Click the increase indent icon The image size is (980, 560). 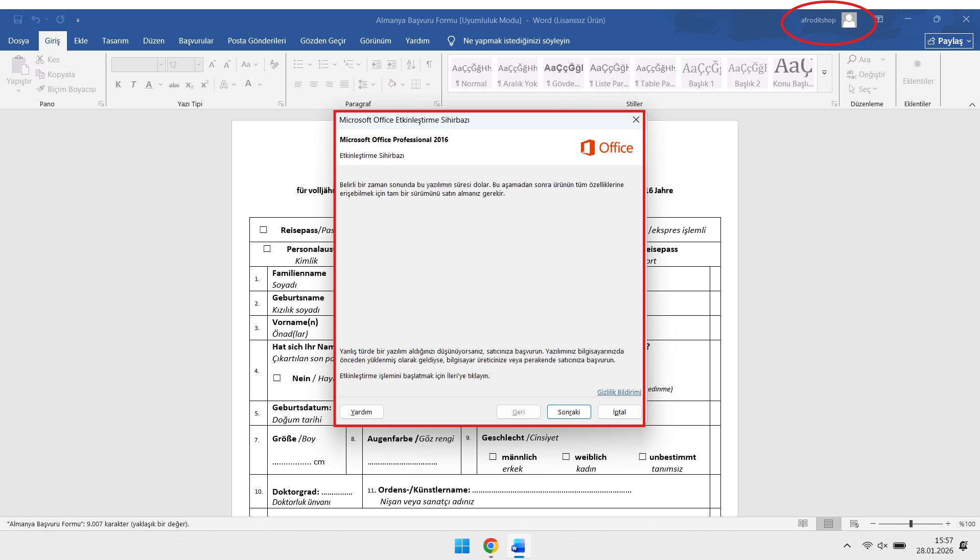click(x=392, y=64)
